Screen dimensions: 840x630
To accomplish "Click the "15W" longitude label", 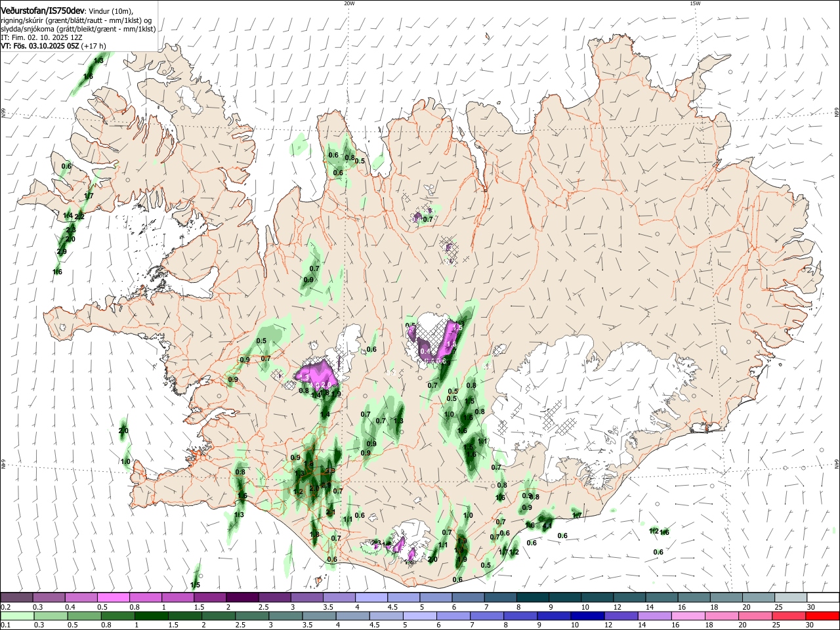I will click(695, 3).
